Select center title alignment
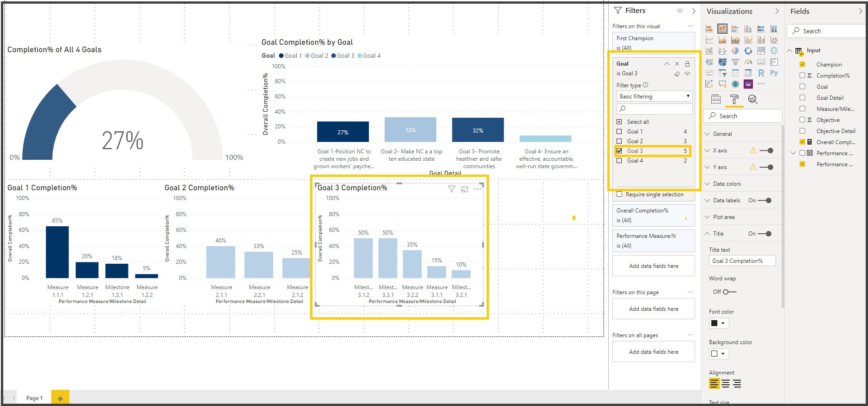 (726, 384)
